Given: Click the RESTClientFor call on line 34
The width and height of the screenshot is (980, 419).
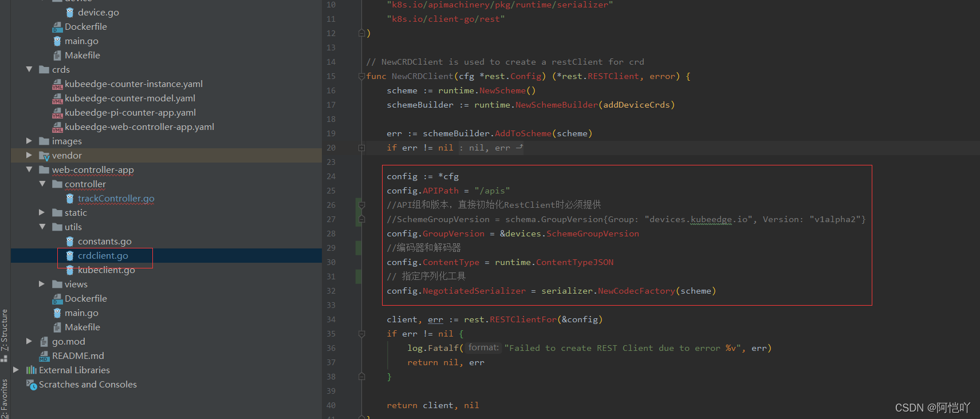Looking at the screenshot, I should click(523, 319).
